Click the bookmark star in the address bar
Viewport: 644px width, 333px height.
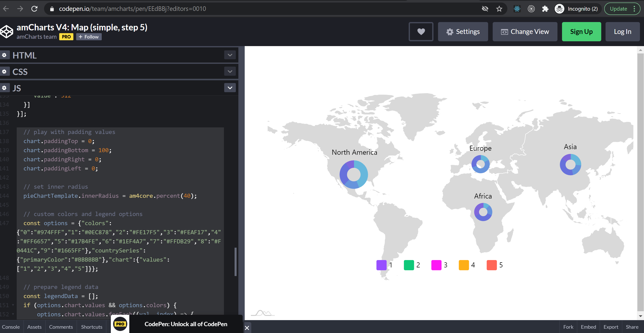coord(499,8)
